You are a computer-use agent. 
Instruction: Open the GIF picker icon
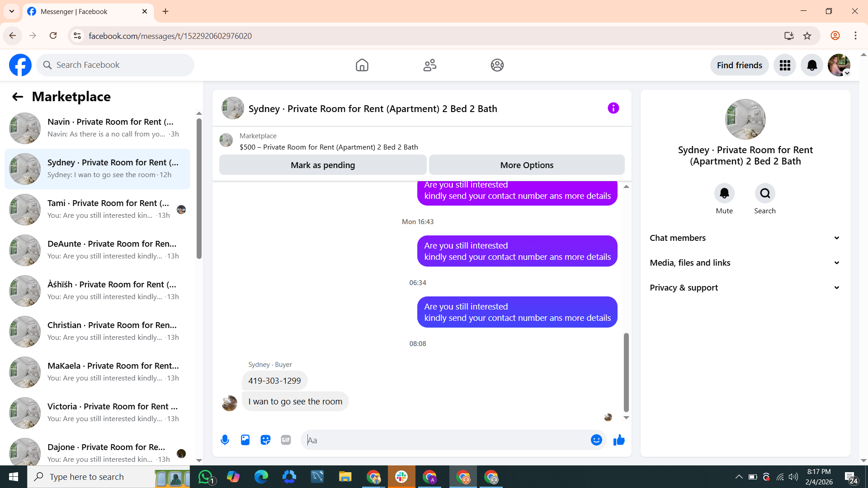tap(286, 440)
